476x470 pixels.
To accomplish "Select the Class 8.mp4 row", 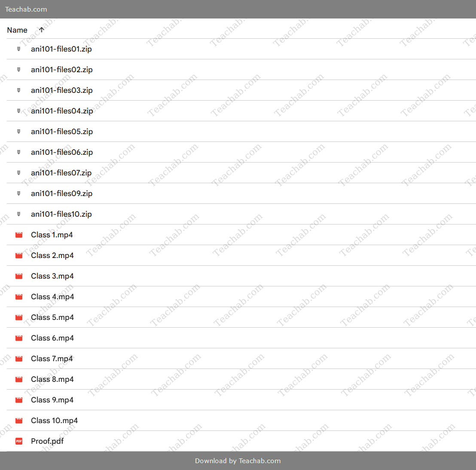I will 52,379.
